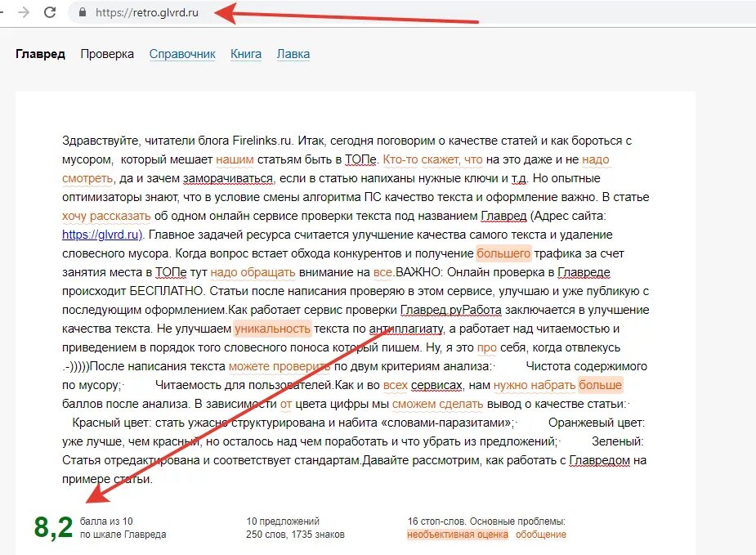
Task: Click the highlighted word "про" before "себя"
Action: tap(486, 347)
